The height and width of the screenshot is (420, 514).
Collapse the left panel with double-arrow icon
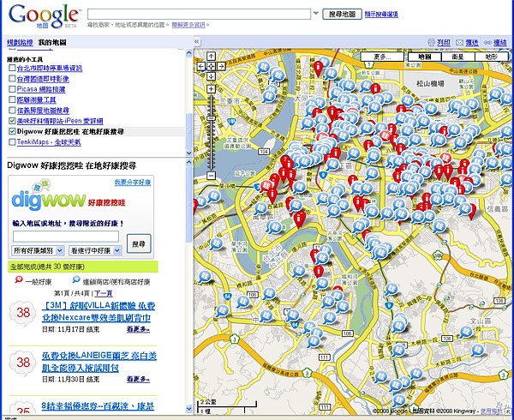(x=198, y=42)
